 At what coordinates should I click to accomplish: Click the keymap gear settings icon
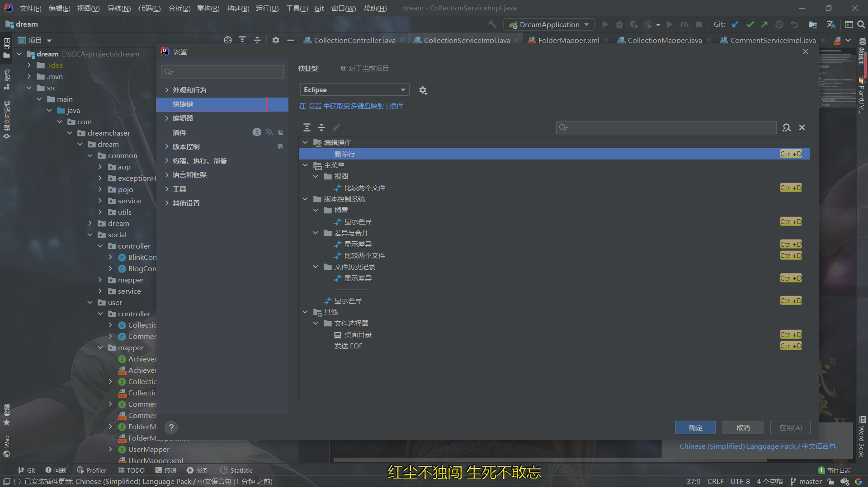(423, 90)
